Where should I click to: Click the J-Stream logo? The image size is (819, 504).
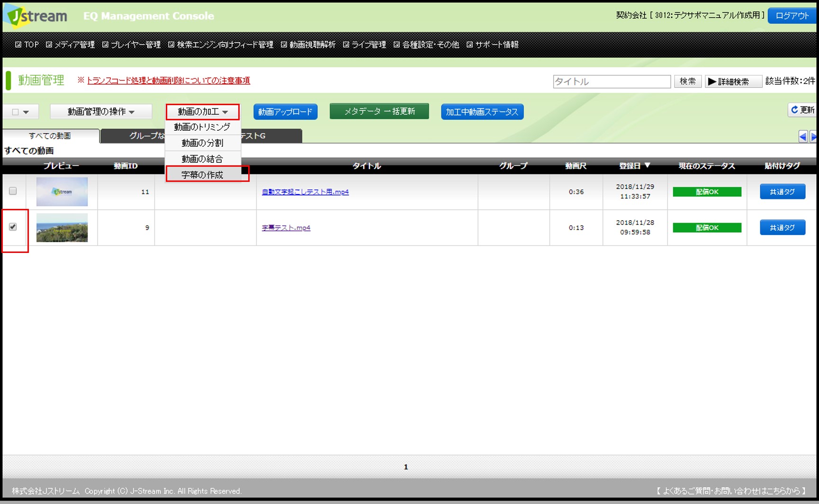click(36, 16)
